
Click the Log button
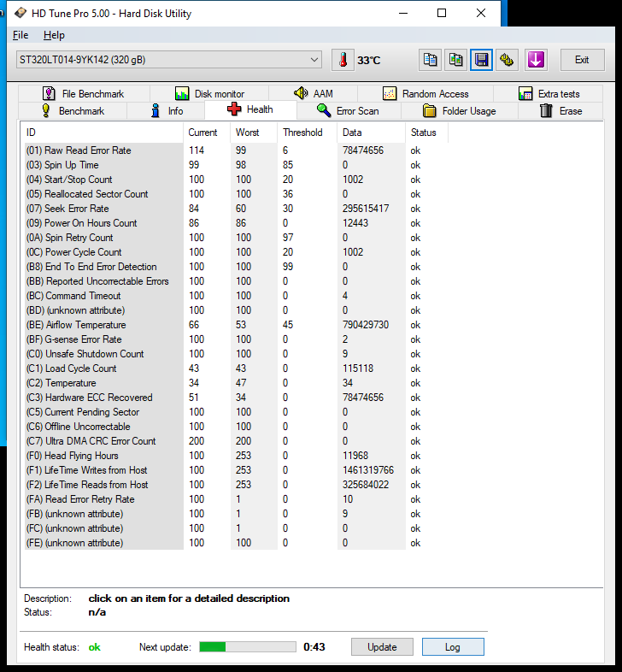pos(453,646)
